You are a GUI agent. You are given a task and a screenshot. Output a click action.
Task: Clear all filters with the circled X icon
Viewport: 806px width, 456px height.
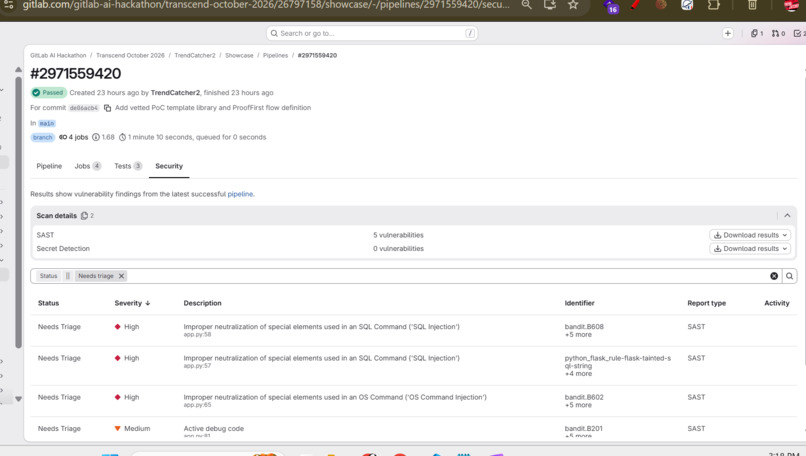tap(774, 276)
